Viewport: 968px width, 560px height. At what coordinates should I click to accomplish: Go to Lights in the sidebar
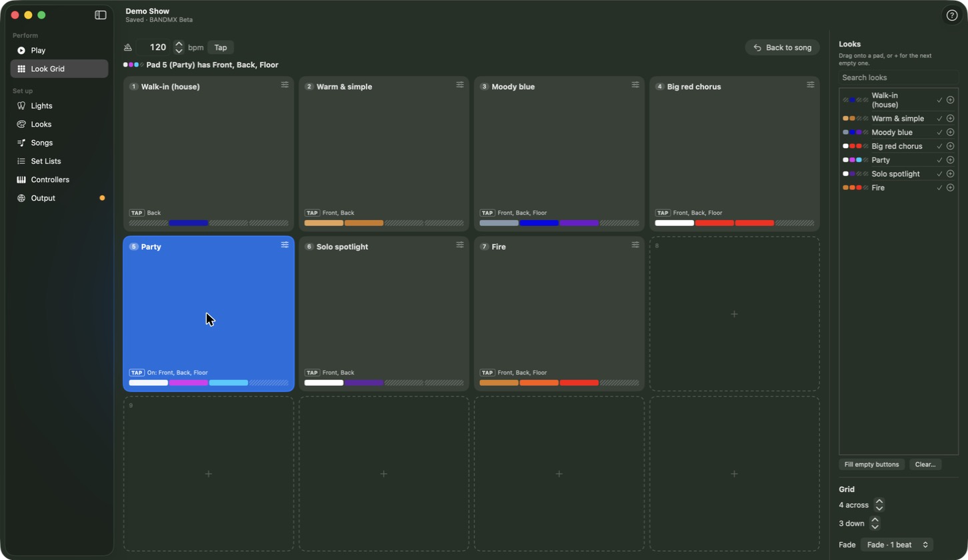coord(59,106)
